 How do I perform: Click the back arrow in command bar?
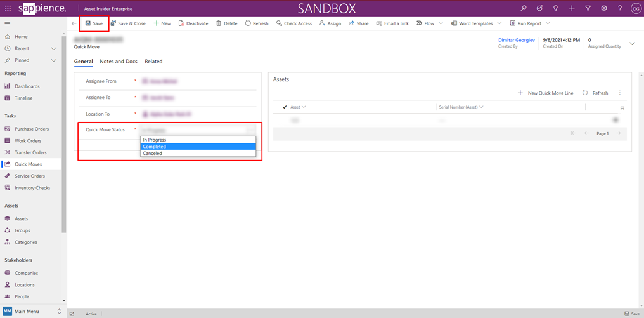click(x=74, y=23)
